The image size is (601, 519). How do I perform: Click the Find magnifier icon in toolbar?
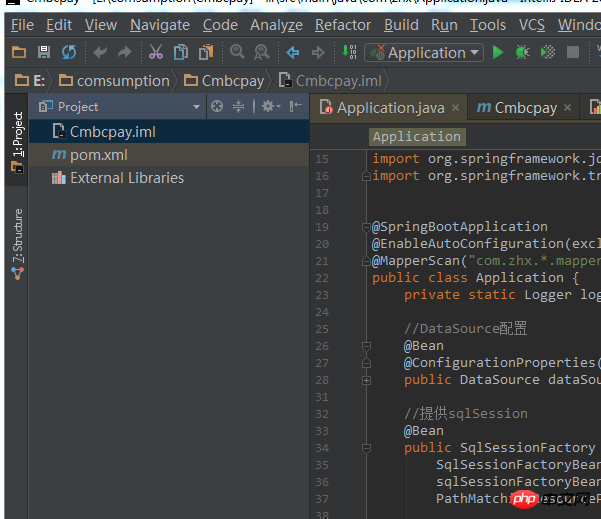point(237,52)
